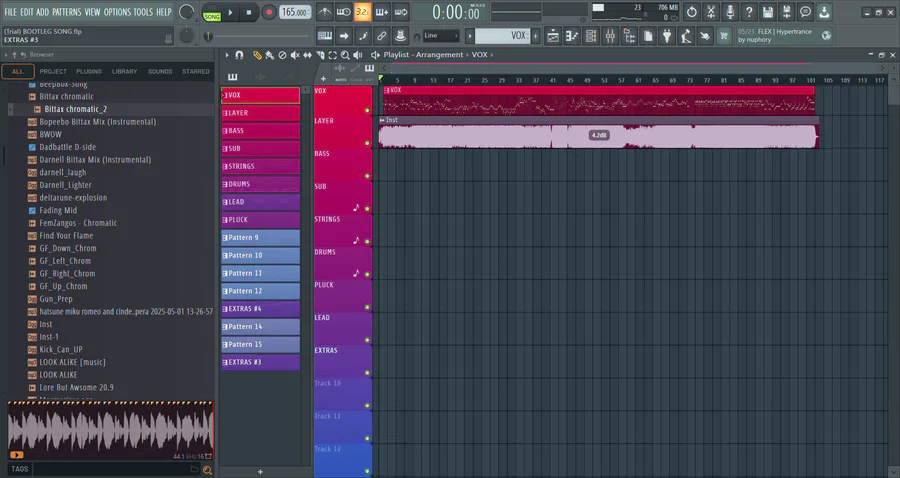The width and height of the screenshot is (900, 478).
Task: Select the EXTRAS #4 pattern
Action: pyautogui.click(x=261, y=309)
